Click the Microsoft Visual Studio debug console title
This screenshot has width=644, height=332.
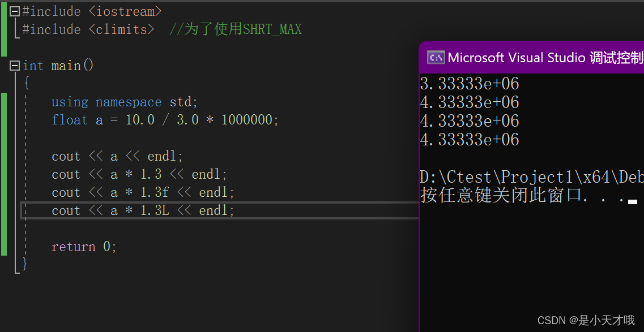pos(538,57)
